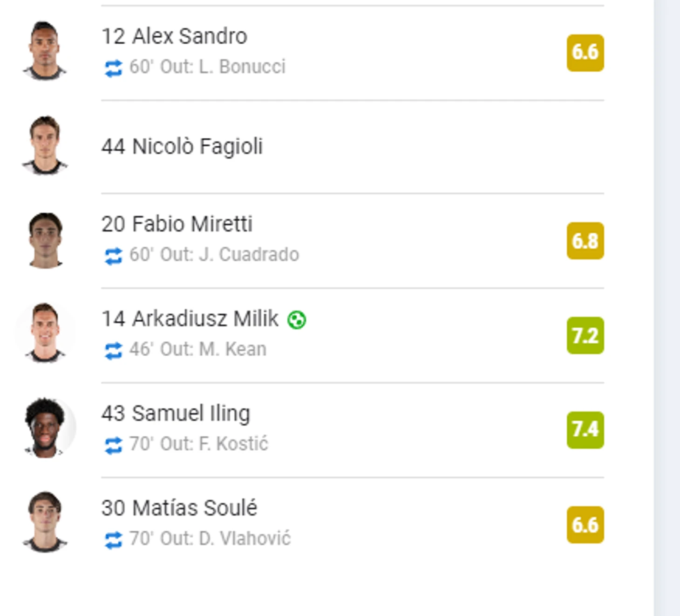The image size is (680, 616).
Task: Click the '60' Out: J. Cuadrado' substitution text
Action: [214, 255]
